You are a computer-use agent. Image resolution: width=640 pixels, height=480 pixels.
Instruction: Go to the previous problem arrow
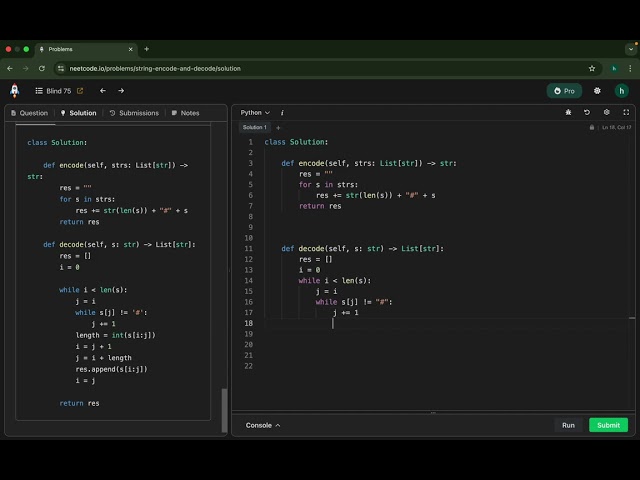[103, 91]
